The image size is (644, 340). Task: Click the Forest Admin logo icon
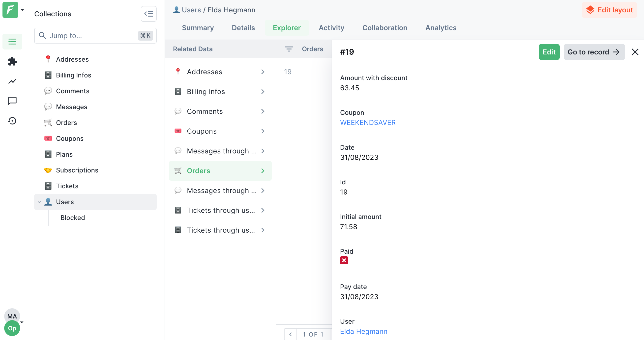coord(10,10)
